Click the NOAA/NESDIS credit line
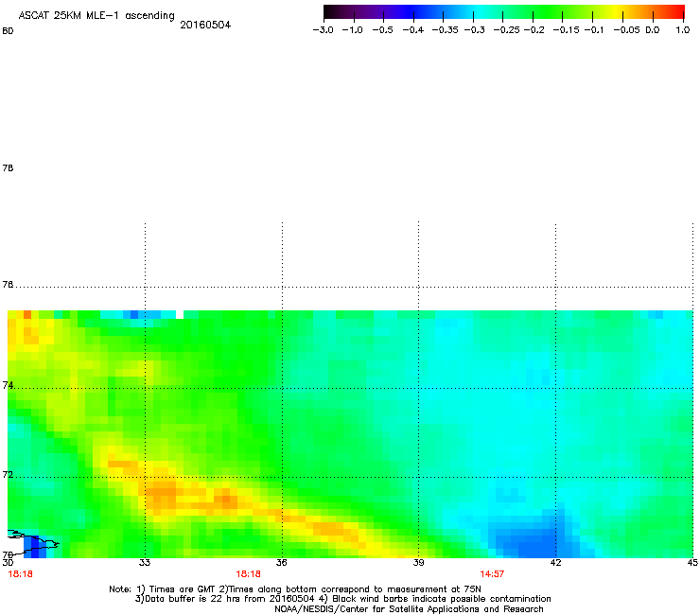Image resolution: width=700 pixels, height=615 pixels. pyautogui.click(x=409, y=609)
